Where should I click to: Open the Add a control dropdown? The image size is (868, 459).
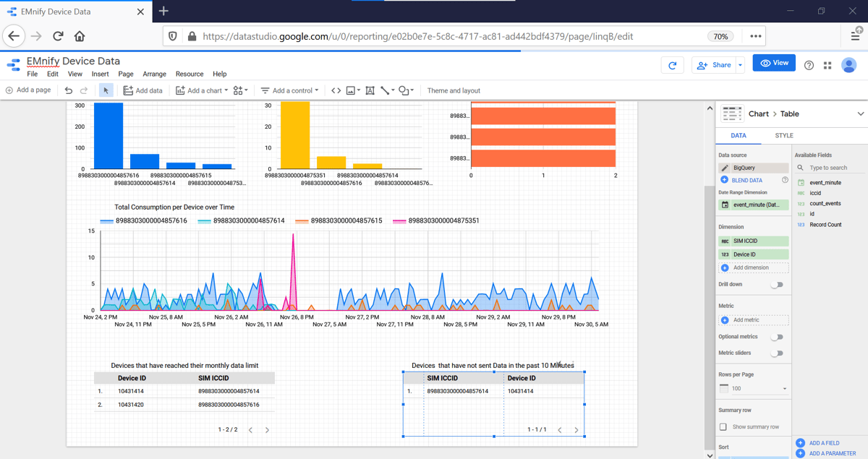289,90
